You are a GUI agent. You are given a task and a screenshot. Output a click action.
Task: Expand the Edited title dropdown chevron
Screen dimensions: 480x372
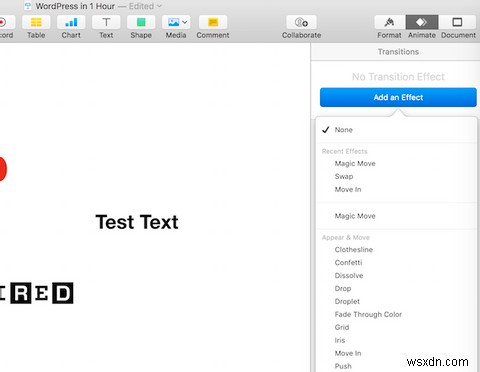point(159,6)
